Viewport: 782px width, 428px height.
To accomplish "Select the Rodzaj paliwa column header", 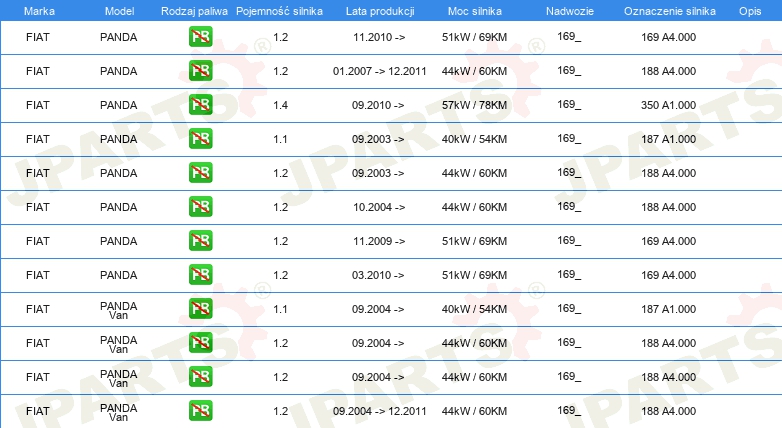I will 194,11.
